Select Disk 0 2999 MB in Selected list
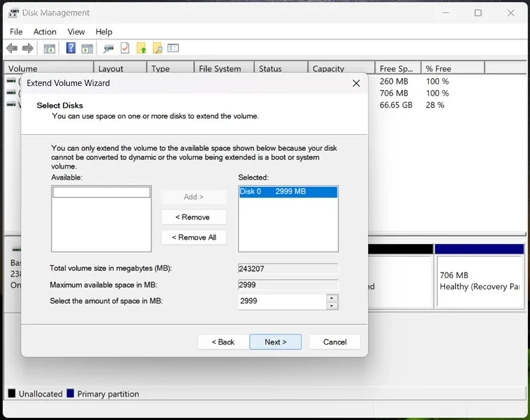This screenshot has width=530, height=420. click(288, 191)
